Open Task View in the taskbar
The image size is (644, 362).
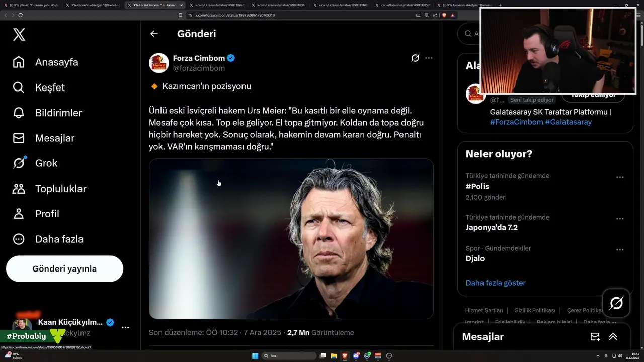point(323,356)
